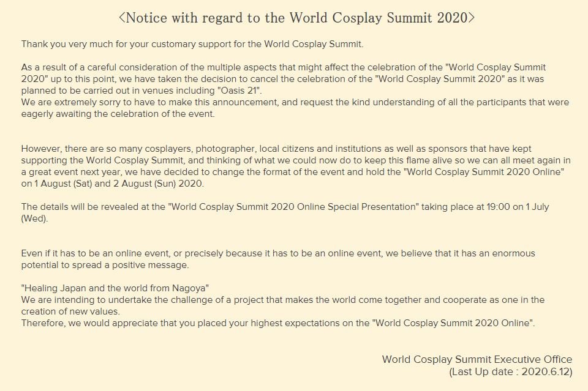Click the "Last Up date : 2020.6.12" text
Screen dimensions: 588x391
click(x=511, y=371)
